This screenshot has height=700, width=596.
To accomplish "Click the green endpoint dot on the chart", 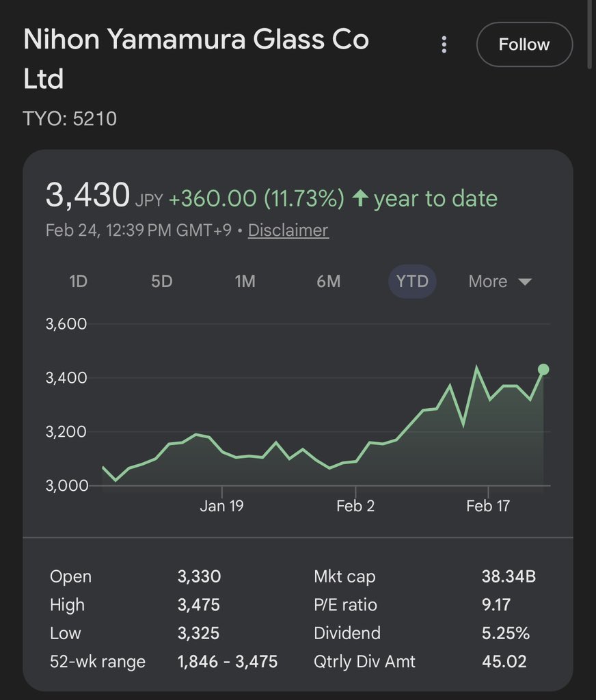I will [x=543, y=369].
